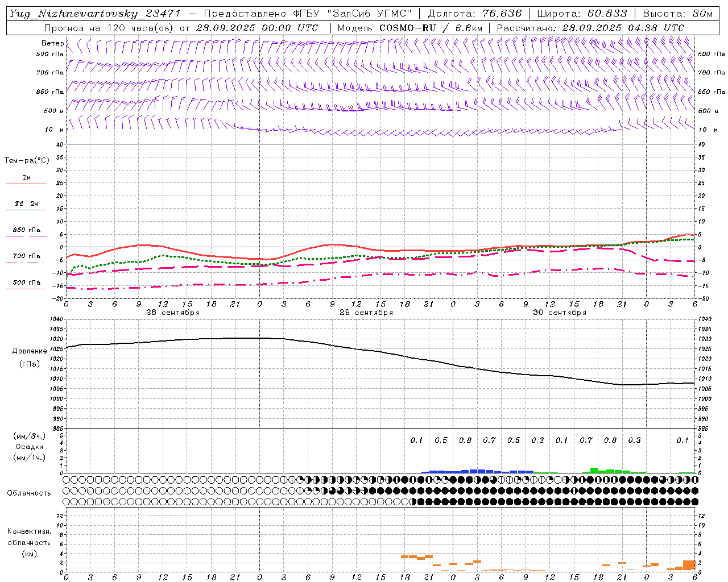Click the Давление pressure panel label
Image resolution: width=728 pixels, height=582 pixels.
30,351
